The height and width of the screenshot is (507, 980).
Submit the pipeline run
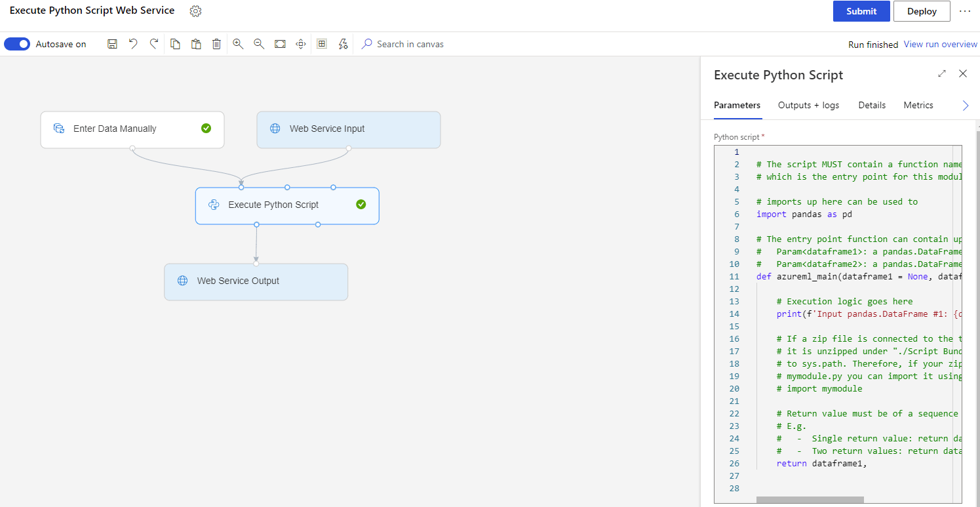coord(861,11)
